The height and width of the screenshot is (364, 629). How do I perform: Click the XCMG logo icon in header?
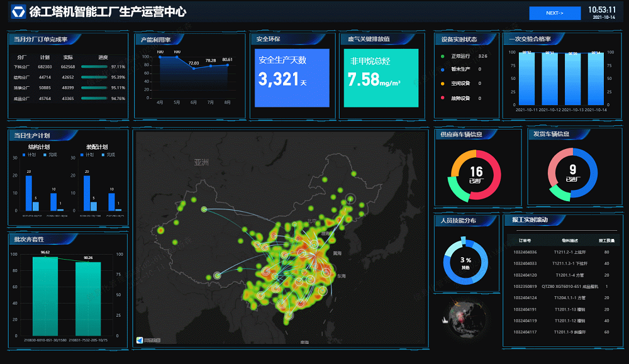pos(18,12)
